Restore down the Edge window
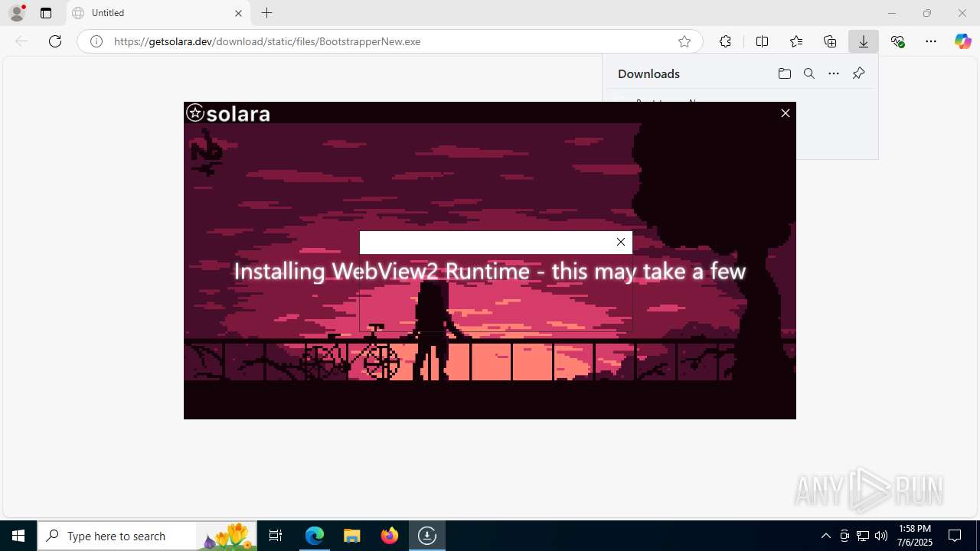This screenshot has height=551, width=980. (x=927, y=13)
